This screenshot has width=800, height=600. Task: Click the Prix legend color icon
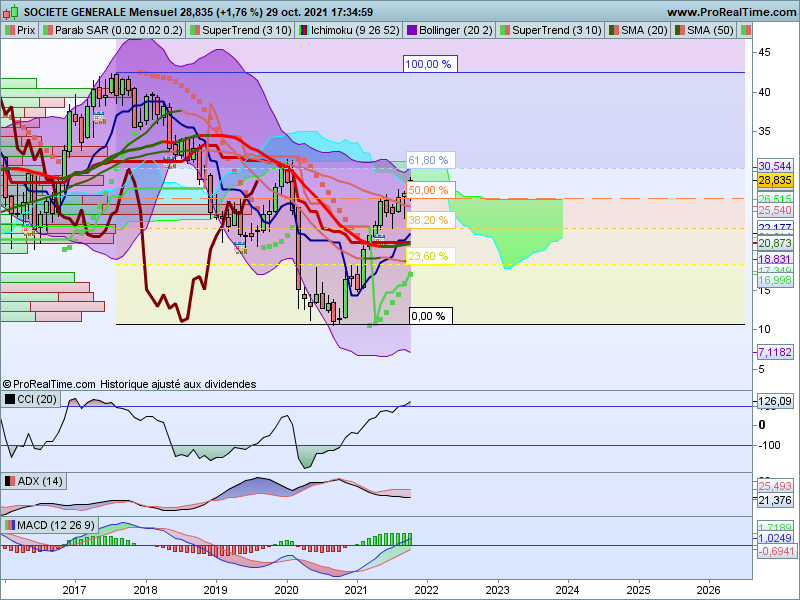[10, 30]
